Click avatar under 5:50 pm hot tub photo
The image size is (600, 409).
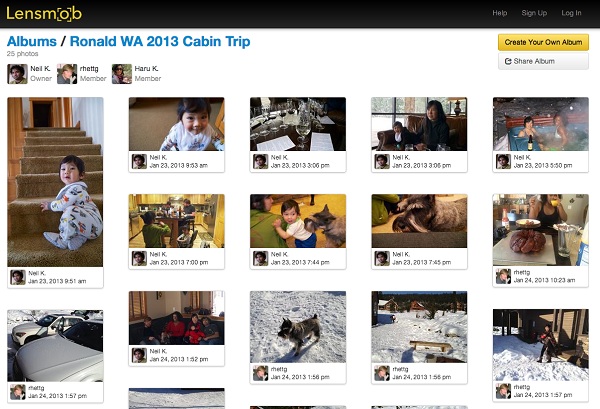tap(503, 161)
